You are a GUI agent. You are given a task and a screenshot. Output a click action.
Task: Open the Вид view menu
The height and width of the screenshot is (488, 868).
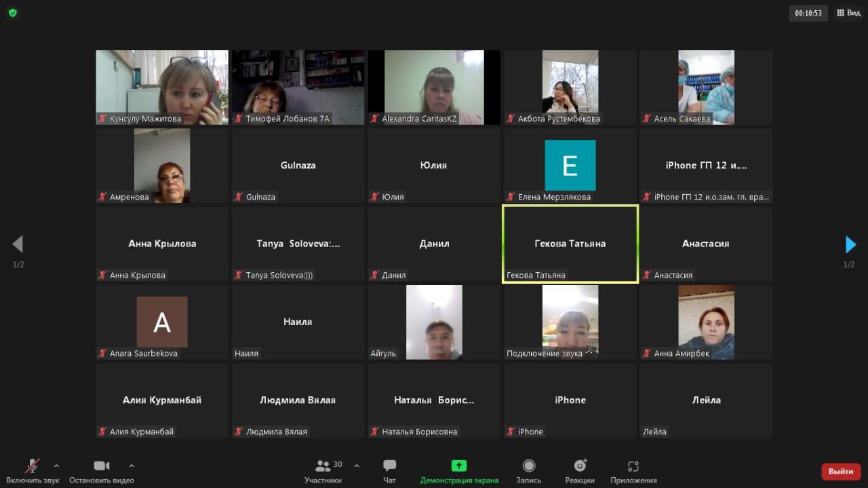click(848, 13)
